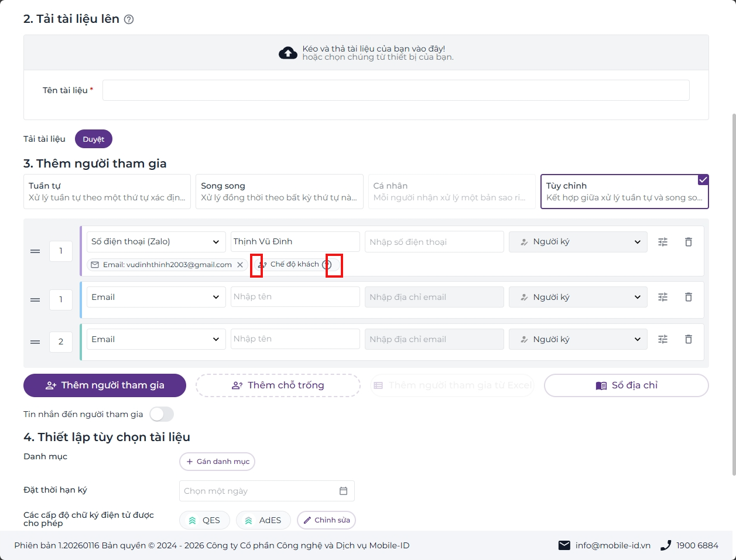736x560 pixels.
Task: Click the "Duyệt" browse button
Action: point(94,139)
